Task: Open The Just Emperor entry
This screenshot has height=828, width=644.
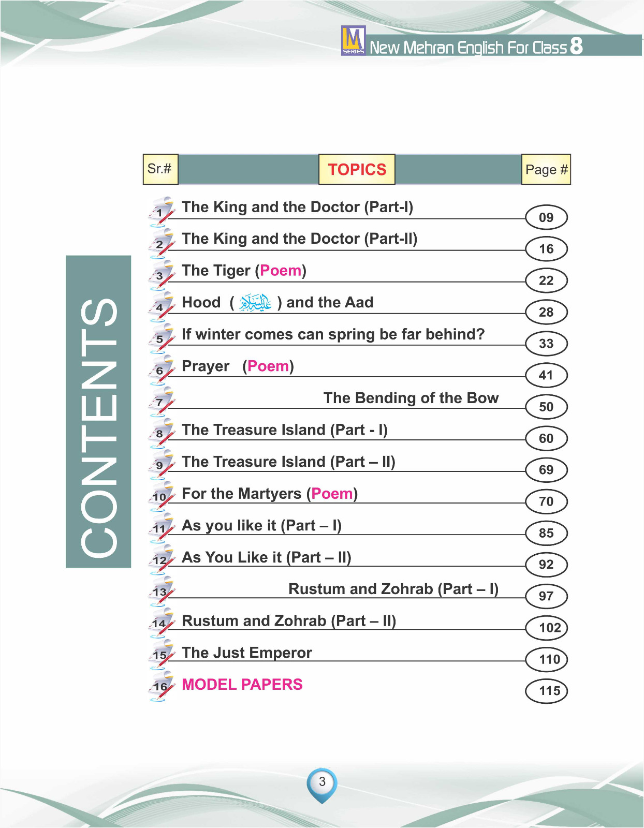Action: pyautogui.click(x=246, y=653)
